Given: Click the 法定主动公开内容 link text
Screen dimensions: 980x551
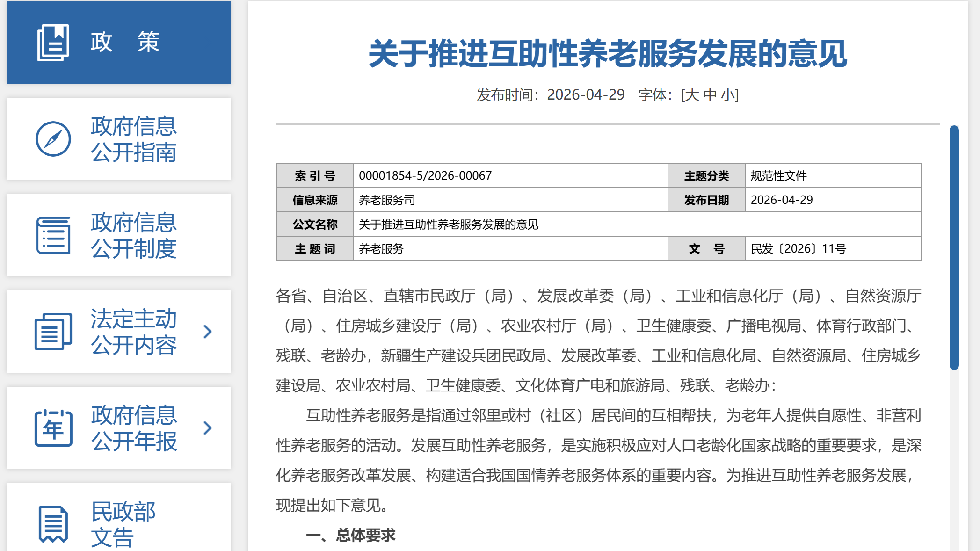Looking at the screenshot, I should click(x=134, y=332).
